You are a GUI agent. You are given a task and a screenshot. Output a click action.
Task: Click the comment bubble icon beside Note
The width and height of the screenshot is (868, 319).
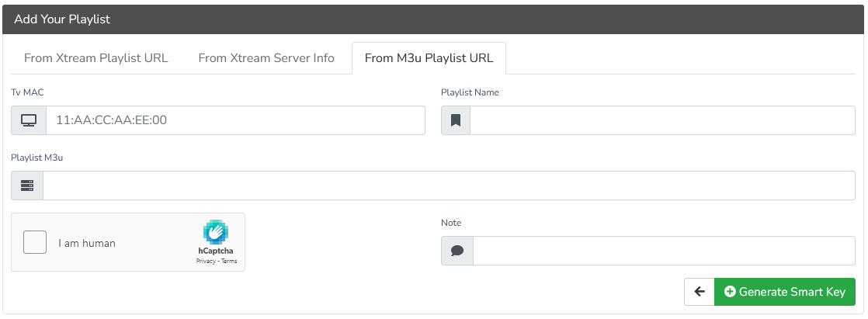point(457,251)
